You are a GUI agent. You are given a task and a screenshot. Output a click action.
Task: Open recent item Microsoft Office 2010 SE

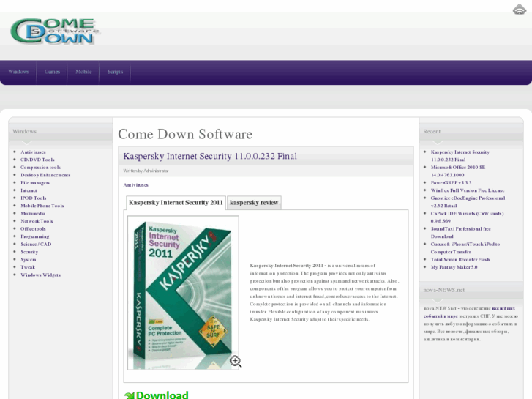tap(458, 171)
